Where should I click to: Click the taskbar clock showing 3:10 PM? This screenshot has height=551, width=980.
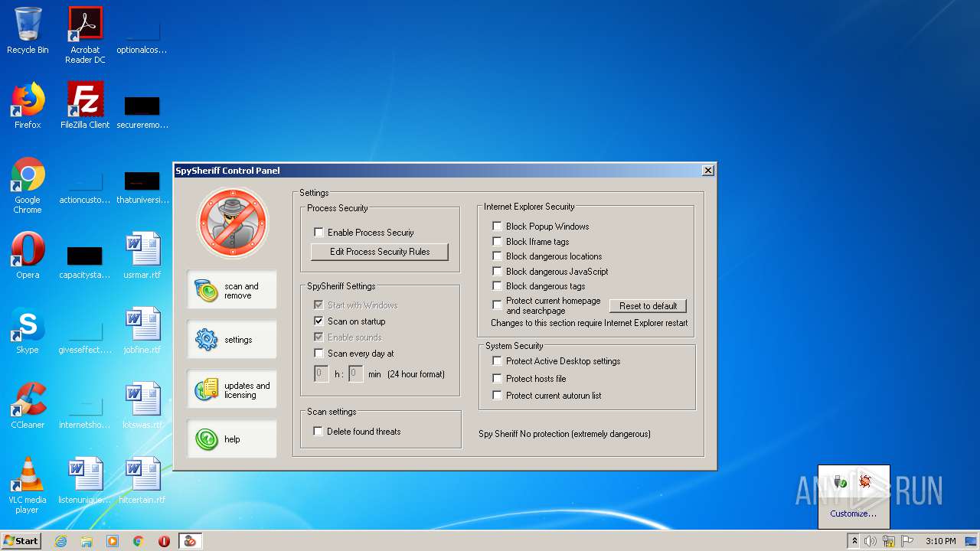940,541
